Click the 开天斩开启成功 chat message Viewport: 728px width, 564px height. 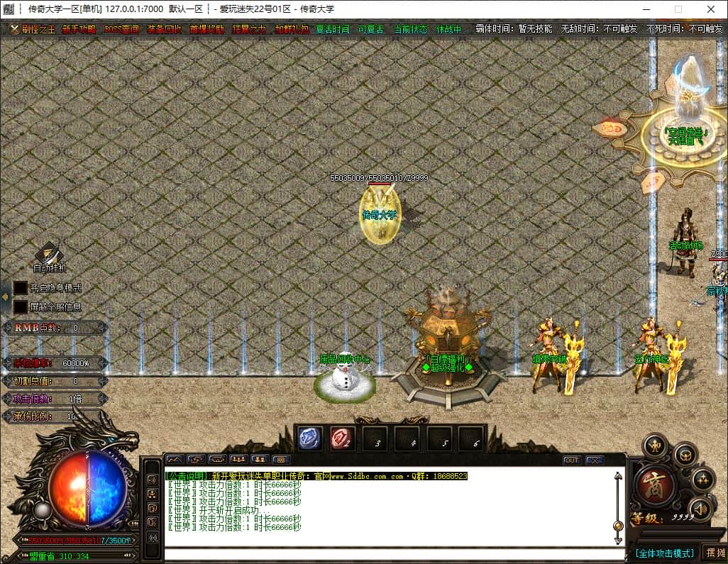point(219,510)
